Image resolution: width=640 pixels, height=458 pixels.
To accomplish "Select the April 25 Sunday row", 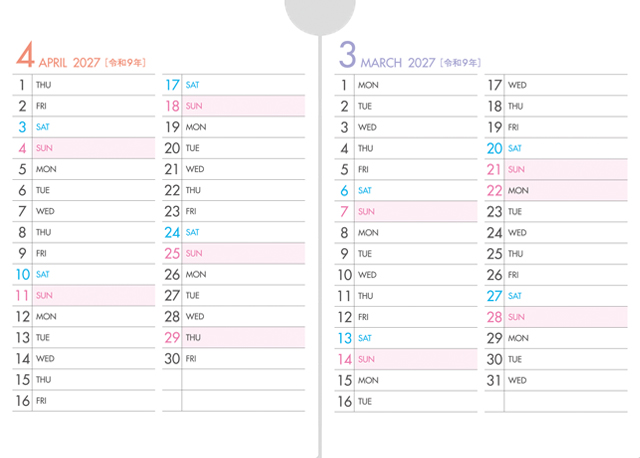I will point(233,253).
